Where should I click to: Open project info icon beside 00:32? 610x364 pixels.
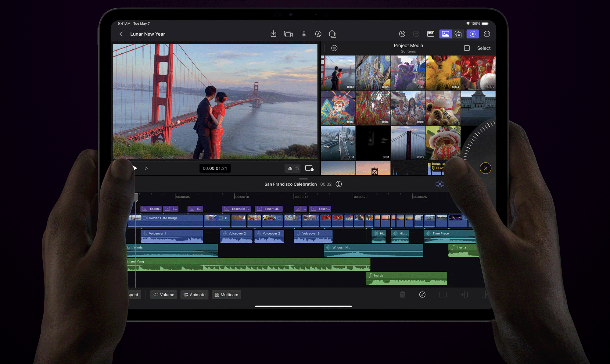click(339, 184)
